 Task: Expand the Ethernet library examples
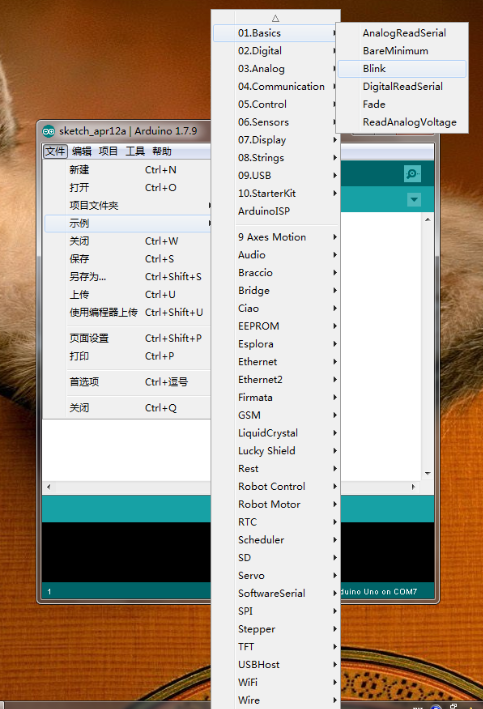(275, 362)
